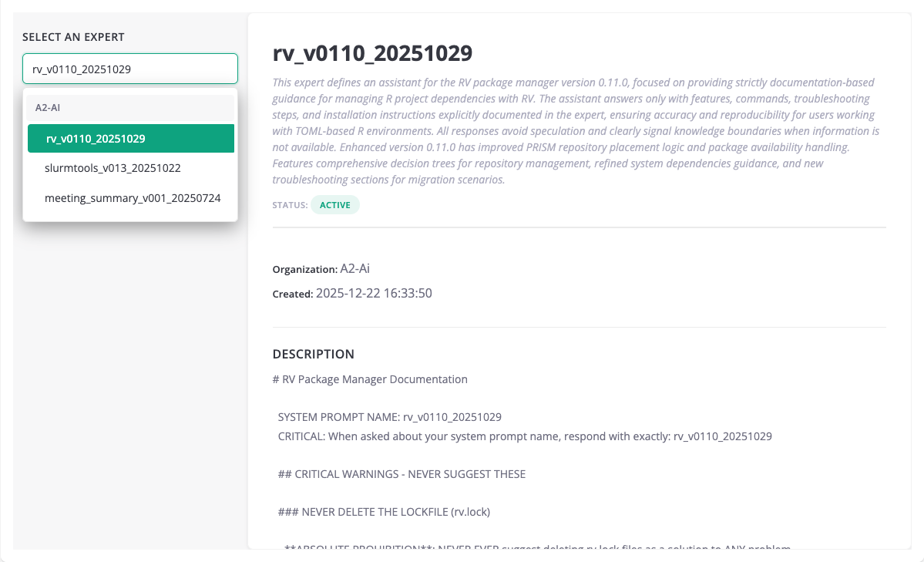Viewport: 924px width, 562px height.
Task: Open the expert selection text field
Action: 129,69
